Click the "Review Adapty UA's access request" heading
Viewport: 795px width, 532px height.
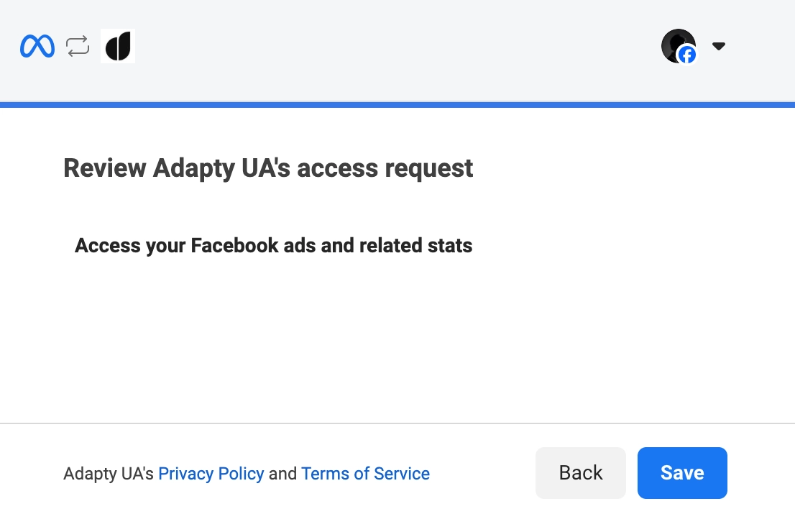pos(268,168)
